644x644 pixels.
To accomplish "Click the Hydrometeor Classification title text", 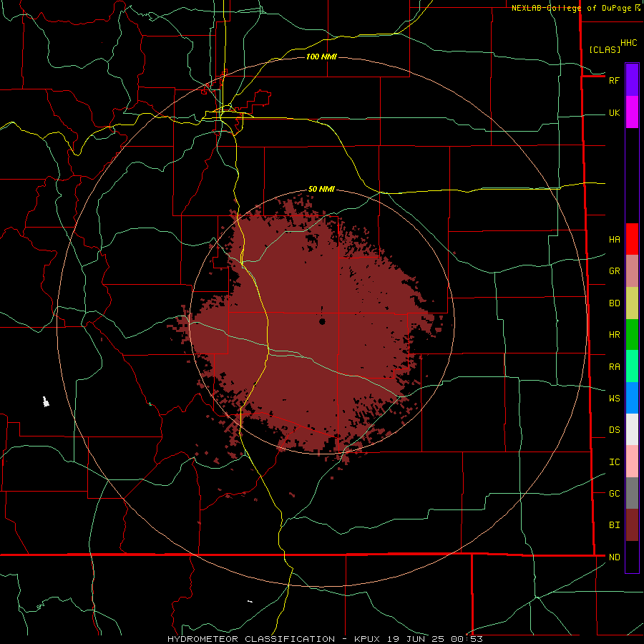I will click(251, 639).
